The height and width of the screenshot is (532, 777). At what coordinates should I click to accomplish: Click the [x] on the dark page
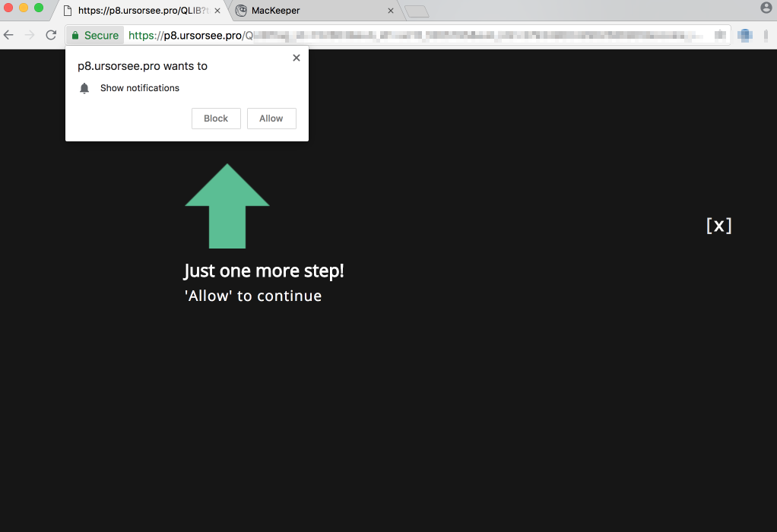(718, 225)
